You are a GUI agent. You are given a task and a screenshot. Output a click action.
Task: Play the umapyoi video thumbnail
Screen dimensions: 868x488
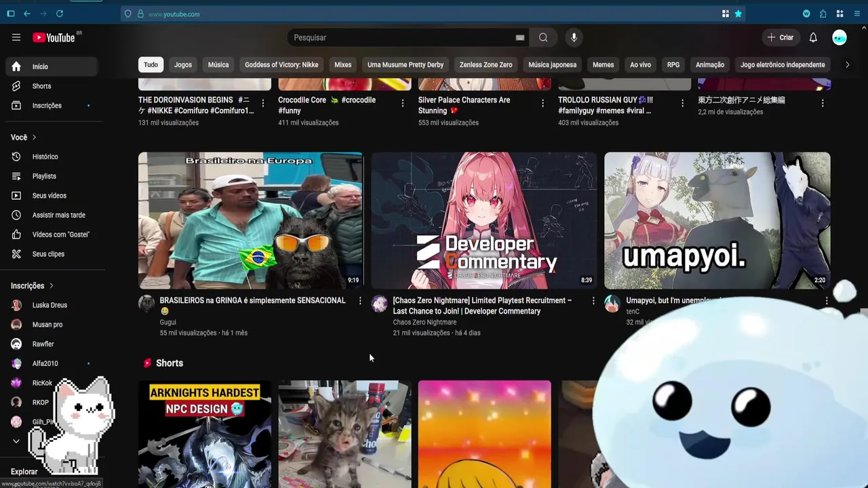(x=717, y=220)
